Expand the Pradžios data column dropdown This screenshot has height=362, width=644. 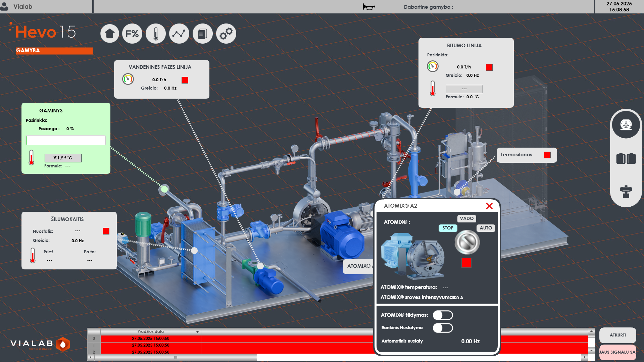point(197,332)
